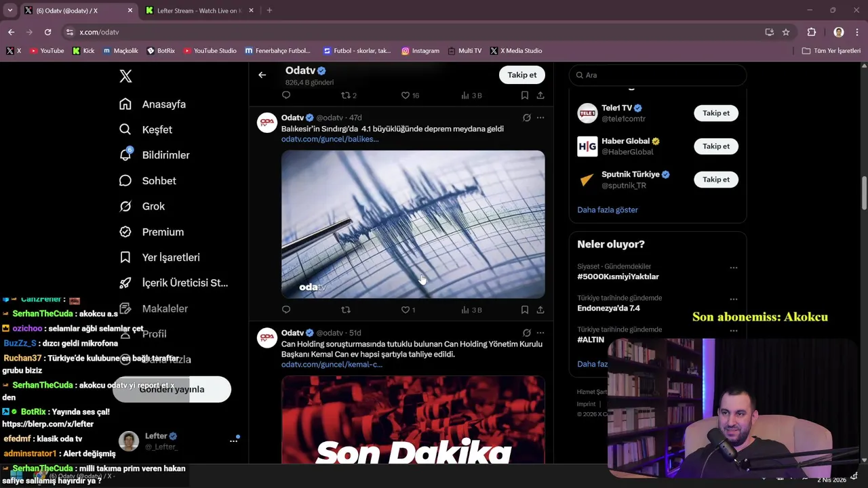868x488 pixels.
Task: Open İçerik Üreticisi Stüdyosu
Action: [x=174, y=283]
